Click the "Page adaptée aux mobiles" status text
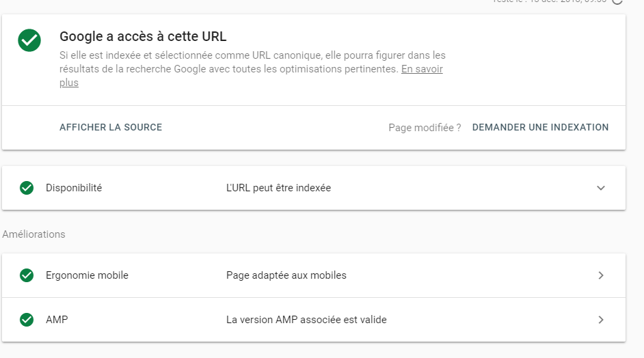Screen dimensions: 644x358 [286, 275]
